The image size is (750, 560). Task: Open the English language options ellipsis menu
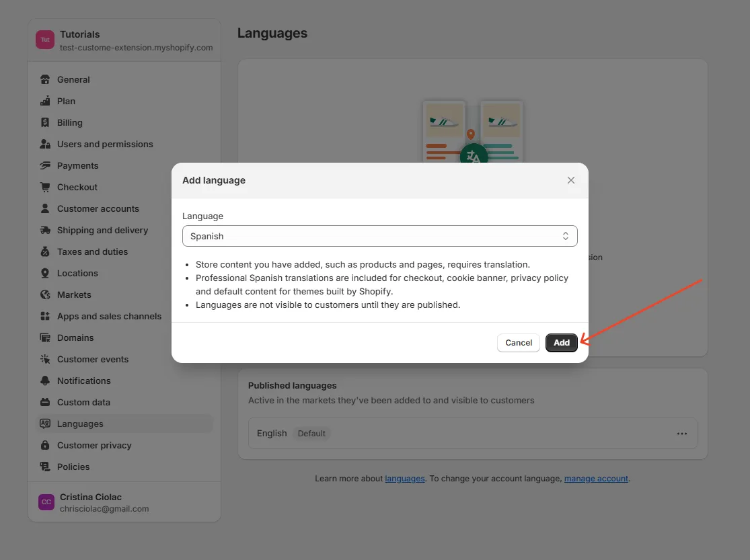682,434
